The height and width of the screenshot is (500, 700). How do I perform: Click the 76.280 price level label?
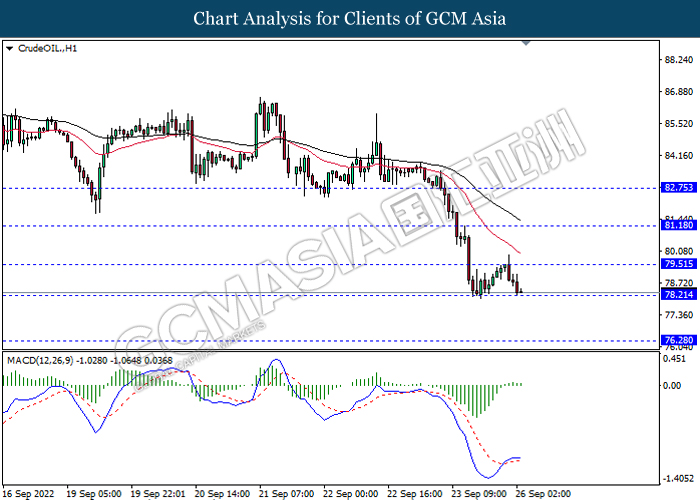pos(679,340)
